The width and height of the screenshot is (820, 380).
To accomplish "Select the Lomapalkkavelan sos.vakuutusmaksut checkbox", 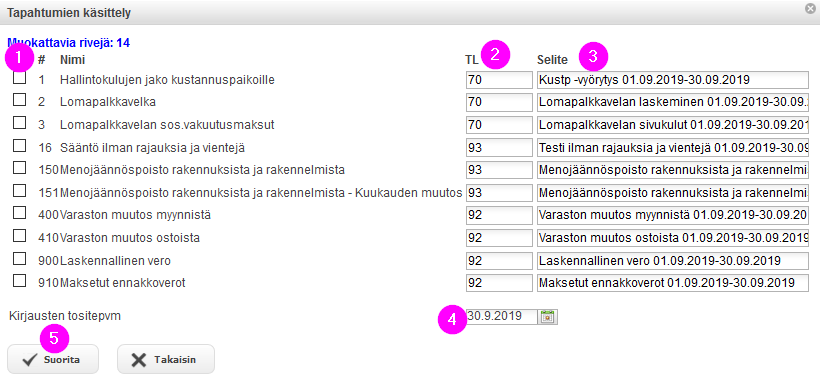I will (19, 123).
